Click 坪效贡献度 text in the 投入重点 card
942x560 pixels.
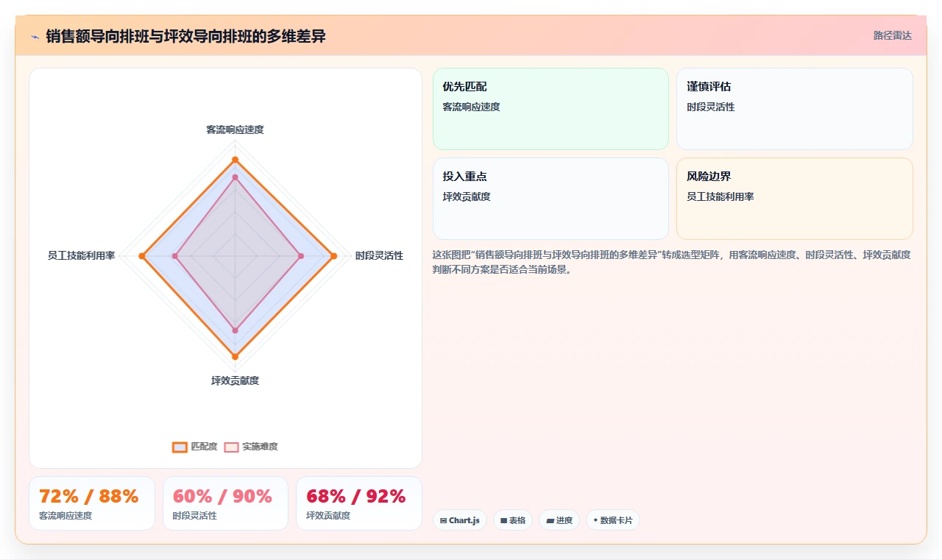pyautogui.click(x=467, y=196)
